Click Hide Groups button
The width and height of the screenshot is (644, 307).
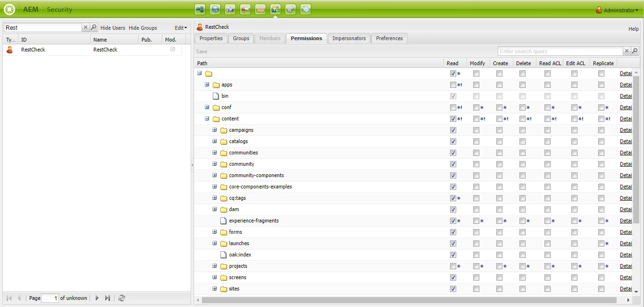[x=143, y=28]
